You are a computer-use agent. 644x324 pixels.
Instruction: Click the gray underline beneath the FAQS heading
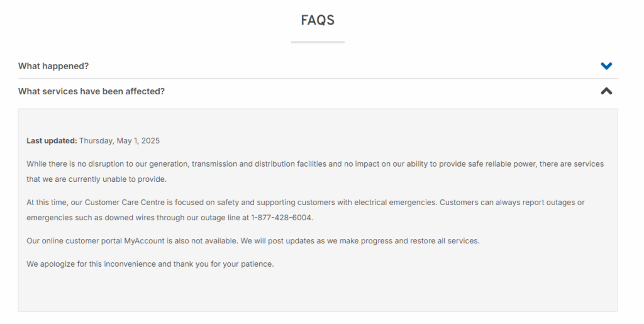pos(318,42)
